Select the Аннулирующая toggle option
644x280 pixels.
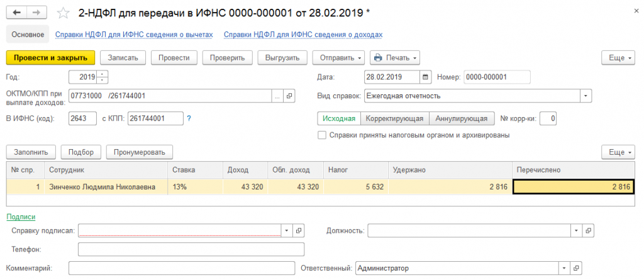(x=461, y=118)
